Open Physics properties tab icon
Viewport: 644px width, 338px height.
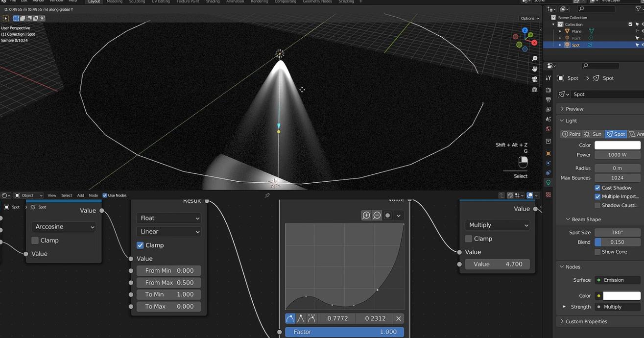point(548,163)
